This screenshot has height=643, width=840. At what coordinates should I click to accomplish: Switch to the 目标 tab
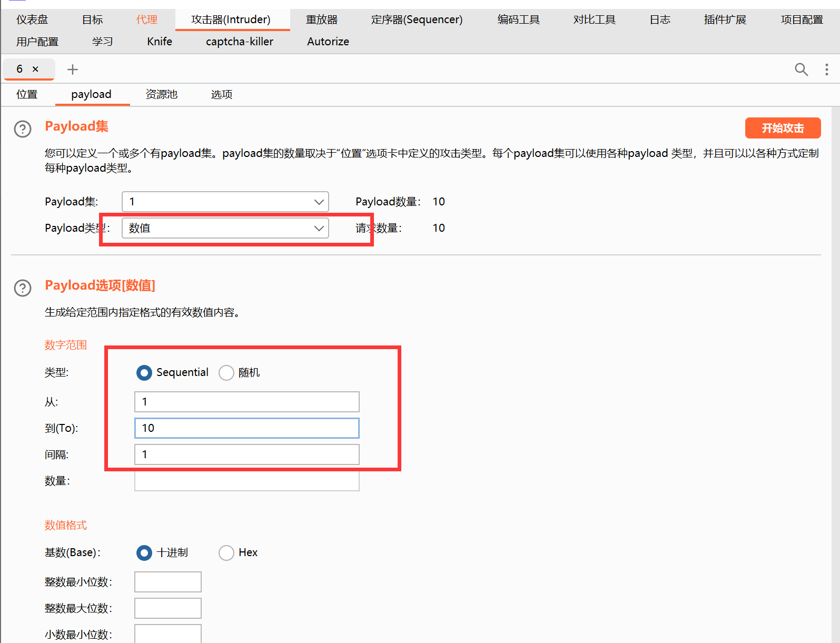(x=93, y=19)
